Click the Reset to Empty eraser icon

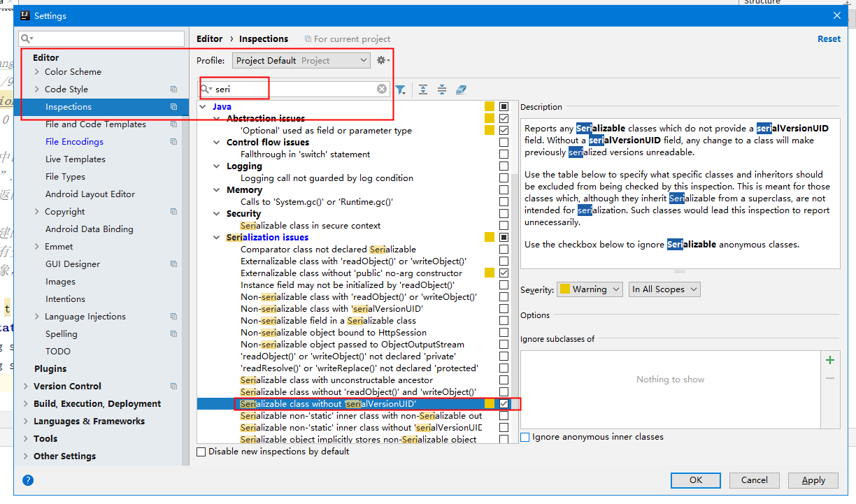click(x=461, y=89)
